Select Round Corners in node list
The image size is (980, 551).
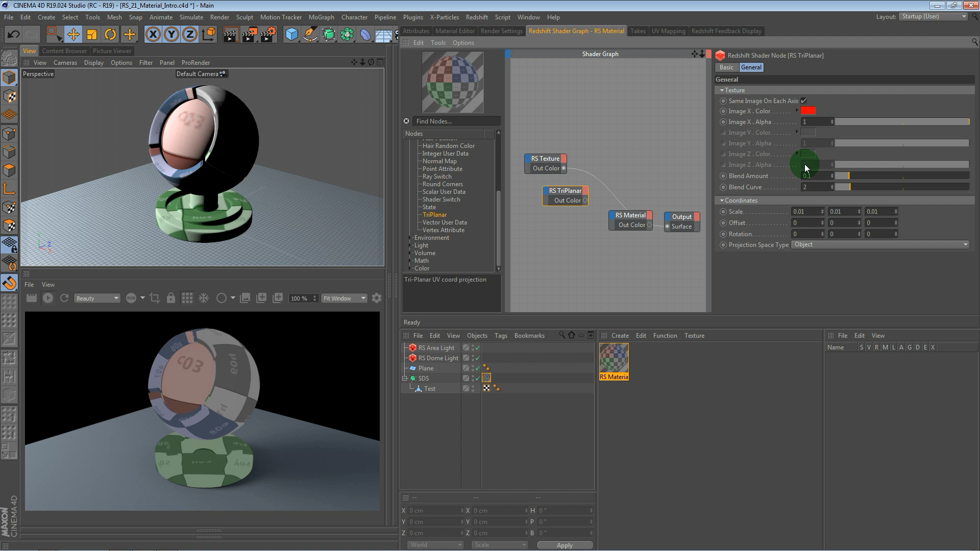443,184
